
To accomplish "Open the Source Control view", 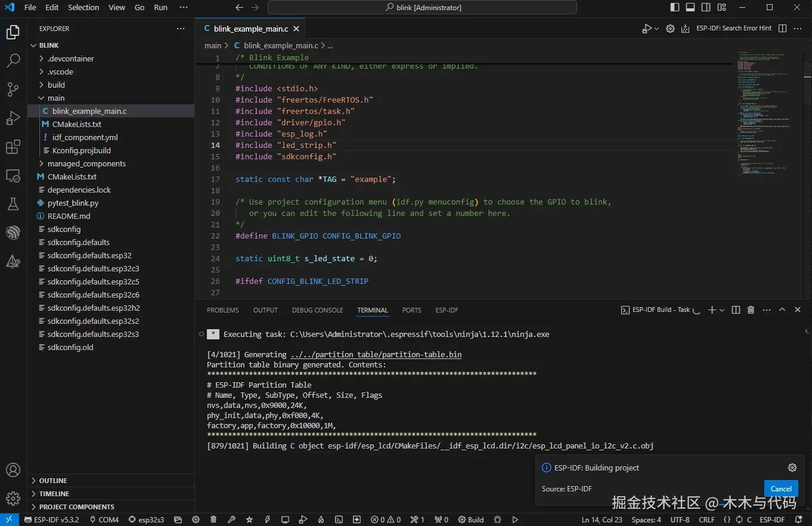I will click(13, 89).
